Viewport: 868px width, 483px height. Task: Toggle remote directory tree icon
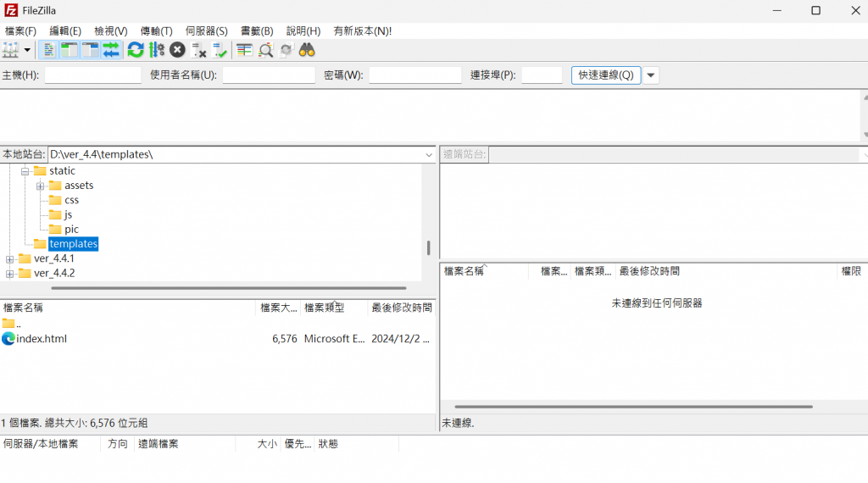90,50
